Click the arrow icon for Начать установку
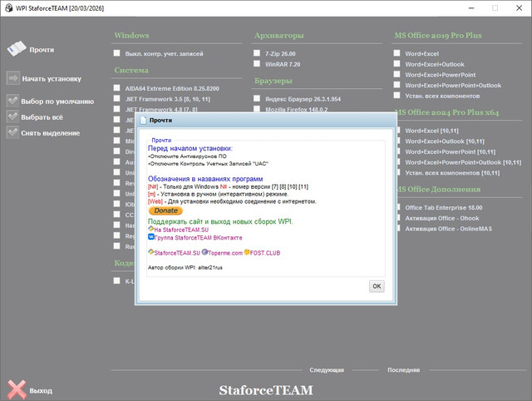Viewport: 532px width, 401px height. tap(13, 78)
